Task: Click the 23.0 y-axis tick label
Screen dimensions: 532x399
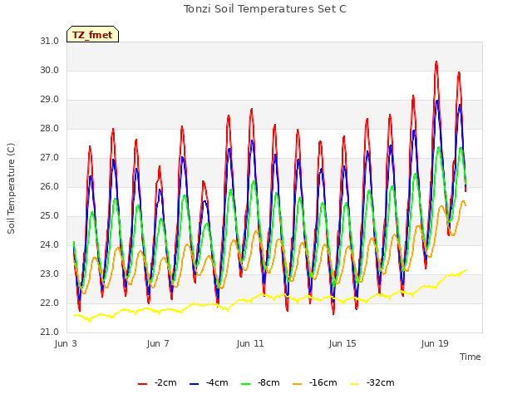Action: point(50,273)
